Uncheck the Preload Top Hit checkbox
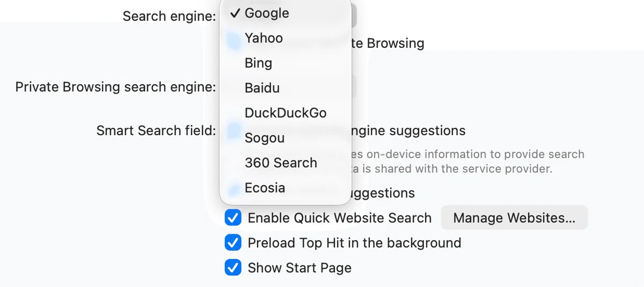Screen dimensions: 644x287 click(233, 243)
